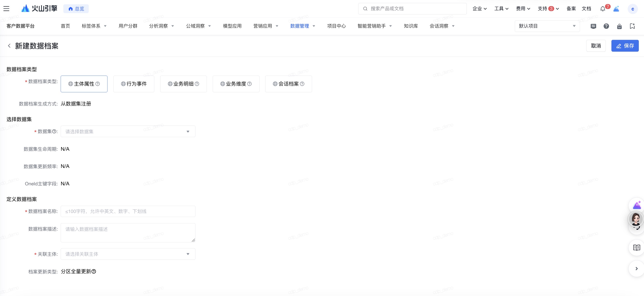Click the 保存 button
The width and height of the screenshot is (644, 296).
pos(625,46)
